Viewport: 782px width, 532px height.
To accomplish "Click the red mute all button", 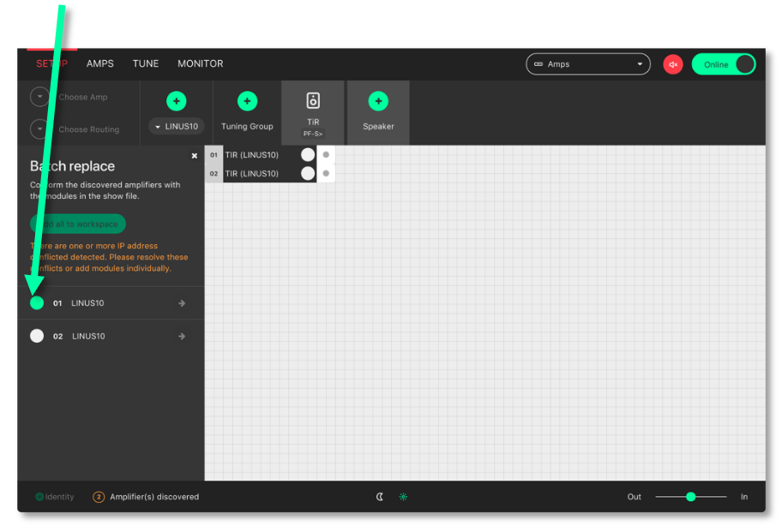I will (673, 64).
